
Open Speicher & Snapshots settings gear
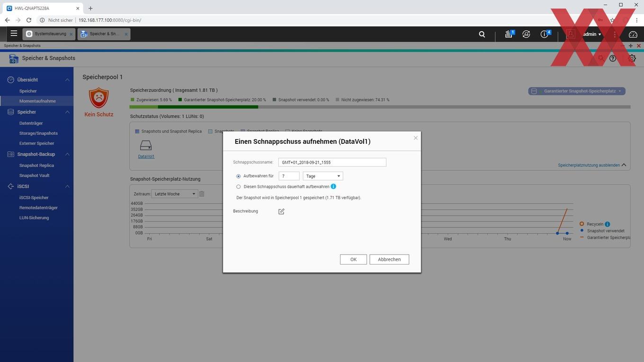click(632, 58)
